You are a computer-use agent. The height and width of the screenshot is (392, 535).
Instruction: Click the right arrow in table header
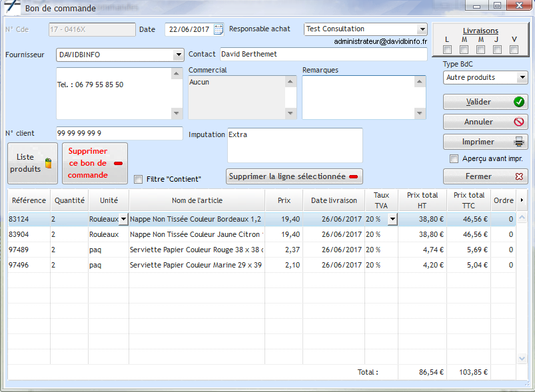click(522, 200)
